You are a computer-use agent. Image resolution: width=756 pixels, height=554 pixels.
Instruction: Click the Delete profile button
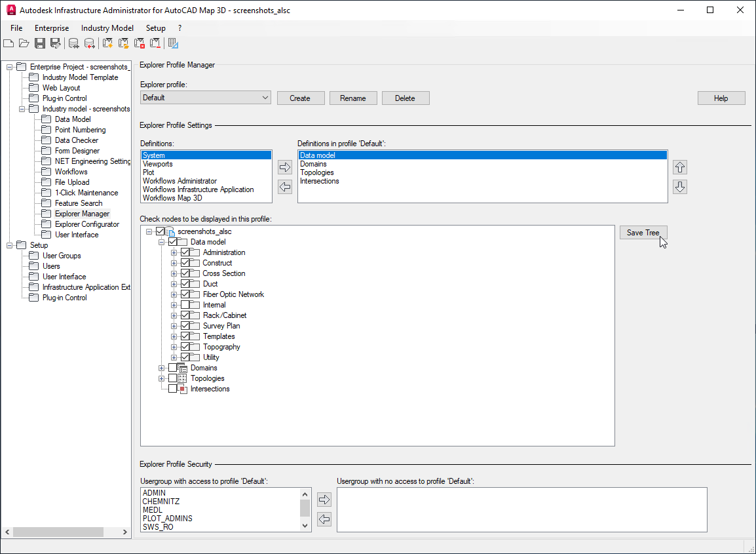click(405, 98)
